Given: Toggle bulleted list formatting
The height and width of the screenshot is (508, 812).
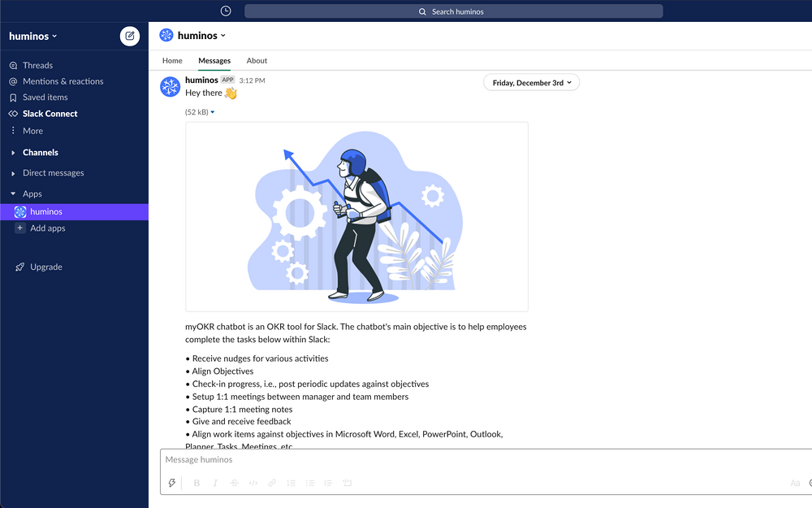Looking at the screenshot, I should (309, 483).
